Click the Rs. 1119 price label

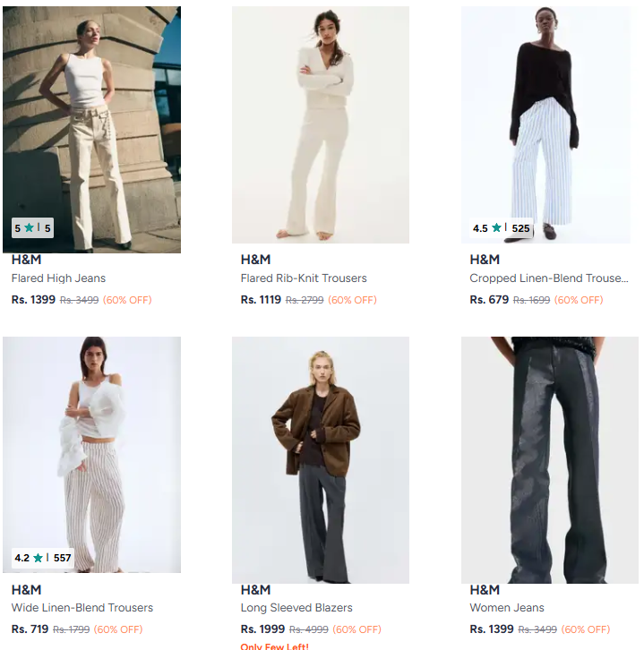click(x=261, y=300)
